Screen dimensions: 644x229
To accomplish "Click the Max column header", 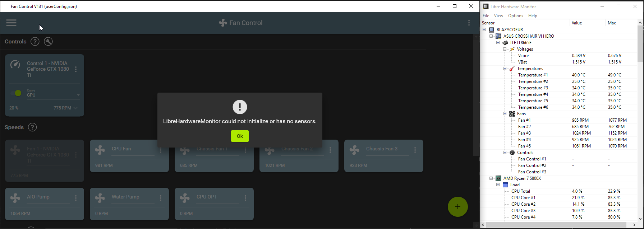I will click(x=621, y=23).
